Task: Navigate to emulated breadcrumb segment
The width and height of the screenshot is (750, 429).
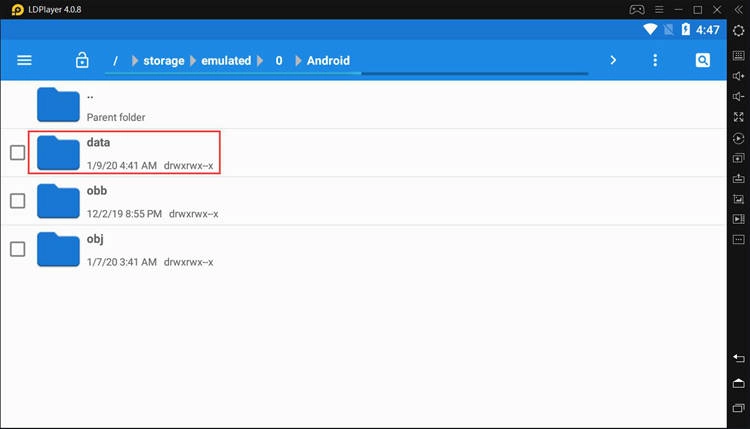Action: point(226,61)
